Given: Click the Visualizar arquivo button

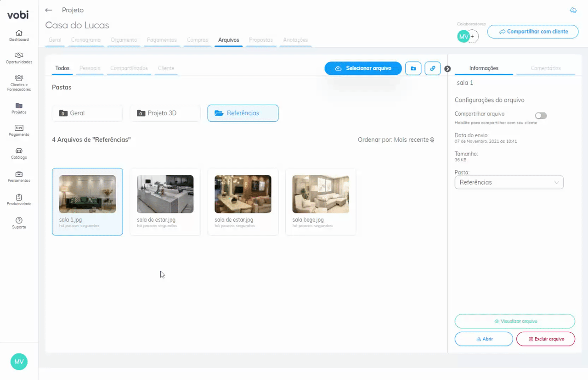Looking at the screenshot, I should coord(515,321).
